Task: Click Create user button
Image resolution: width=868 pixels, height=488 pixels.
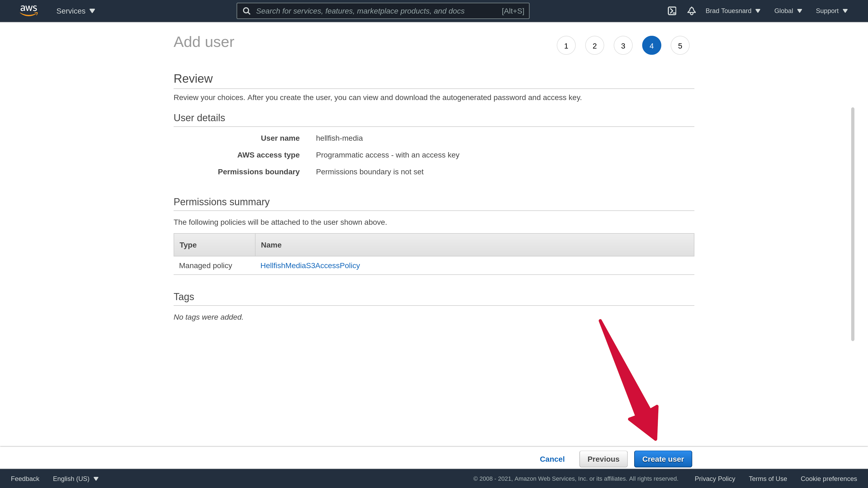Action: [x=663, y=459]
